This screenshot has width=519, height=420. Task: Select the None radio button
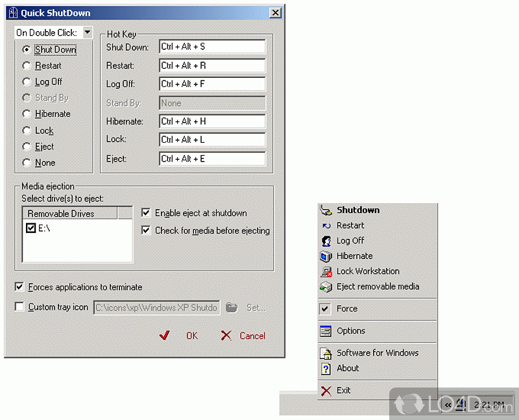(26, 163)
